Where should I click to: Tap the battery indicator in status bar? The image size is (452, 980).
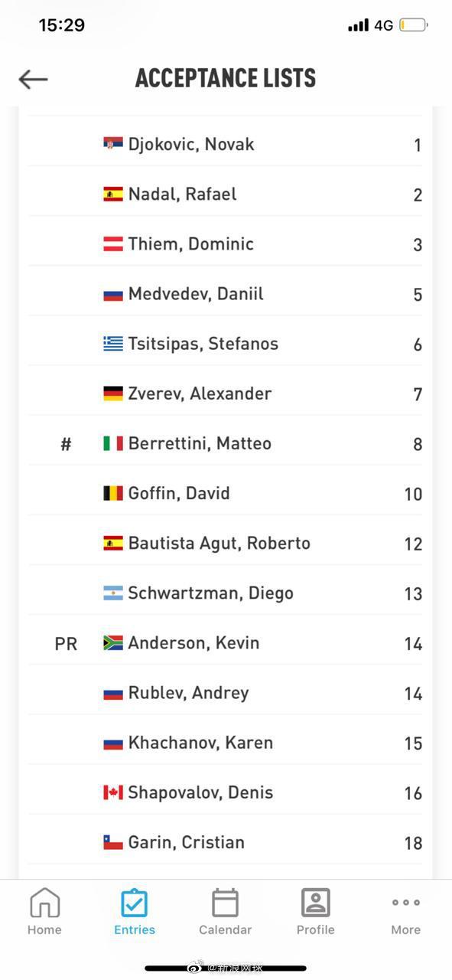[413, 25]
